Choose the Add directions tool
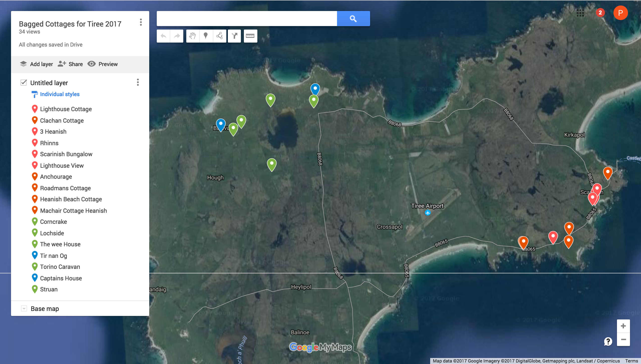The image size is (641, 364). tap(234, 36)
